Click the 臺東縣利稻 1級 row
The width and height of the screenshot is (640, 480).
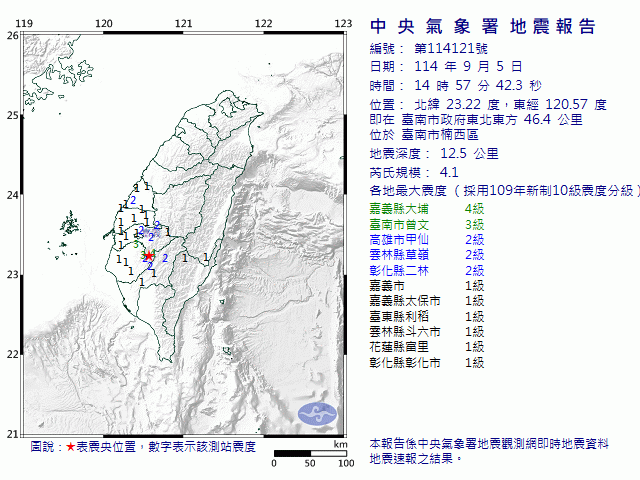427,317
